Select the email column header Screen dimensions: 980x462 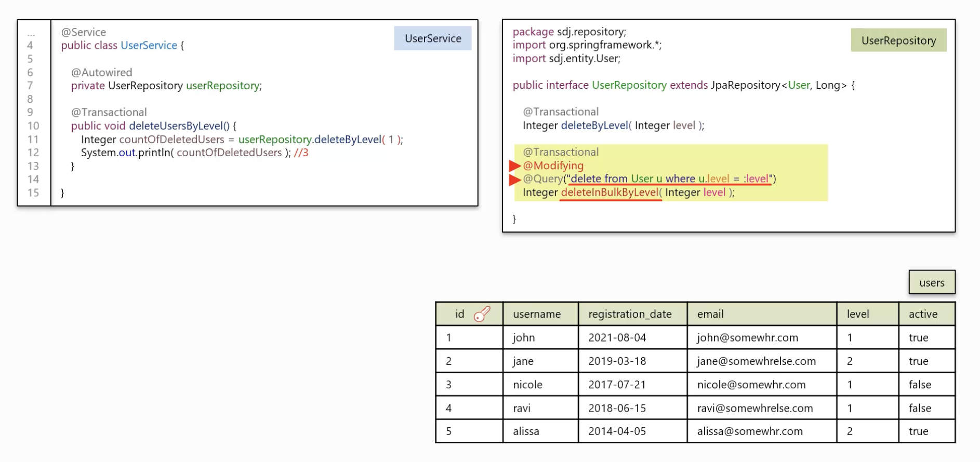(x=762, y=314)
